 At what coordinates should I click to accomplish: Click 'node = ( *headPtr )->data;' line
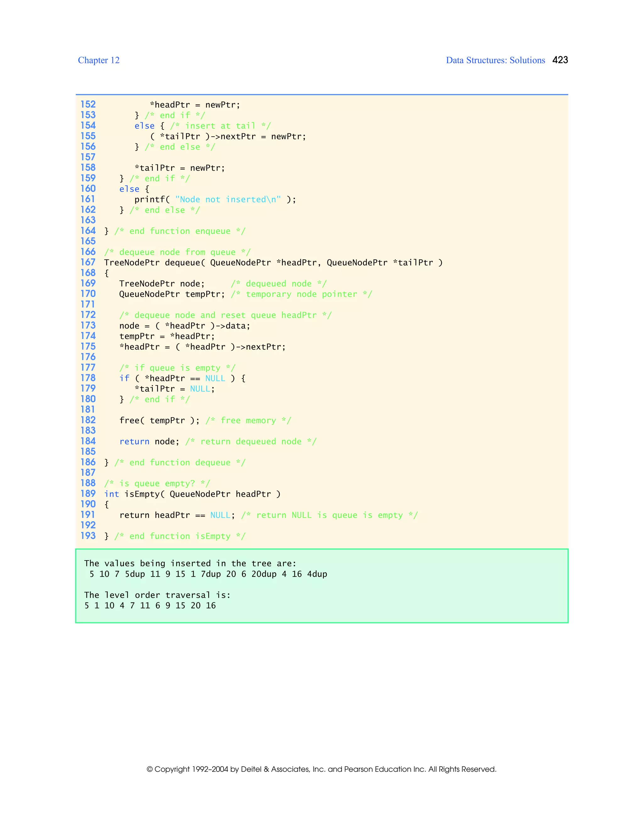(x=185, y=326)
